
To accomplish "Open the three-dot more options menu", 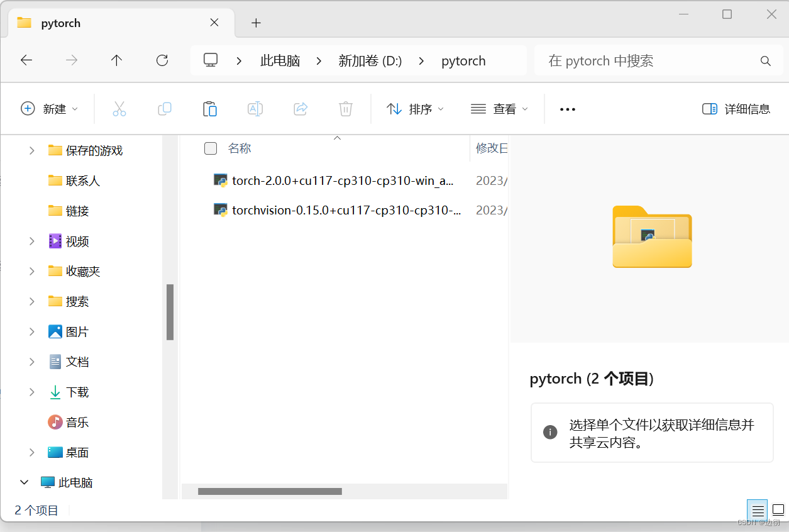I will coord(568,109).
